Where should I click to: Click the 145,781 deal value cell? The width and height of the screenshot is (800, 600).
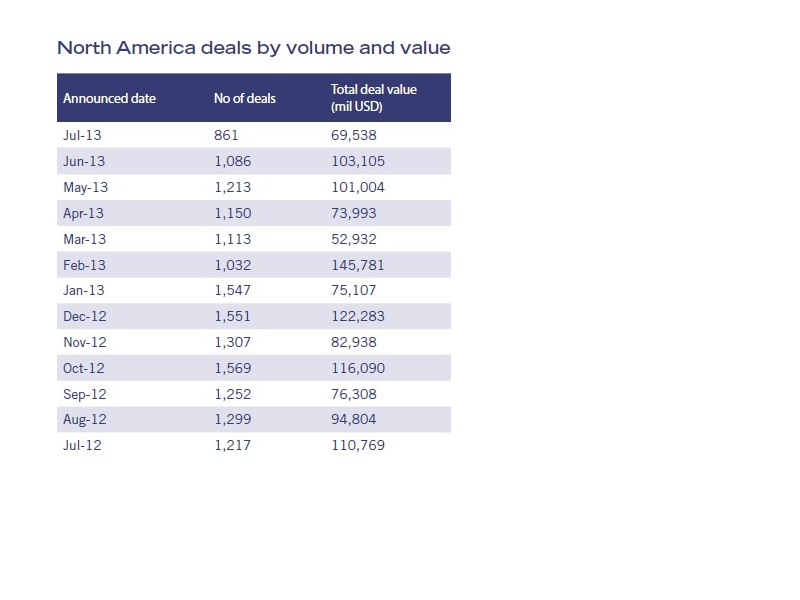coord(358,265)
